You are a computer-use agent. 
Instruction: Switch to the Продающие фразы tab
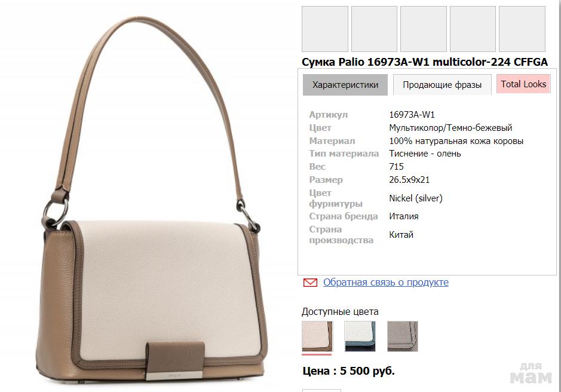[x=442, y=85]
